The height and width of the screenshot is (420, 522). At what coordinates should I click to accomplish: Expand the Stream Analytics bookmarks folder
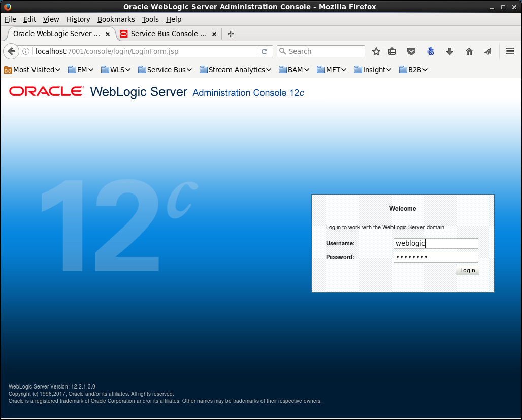235,70
